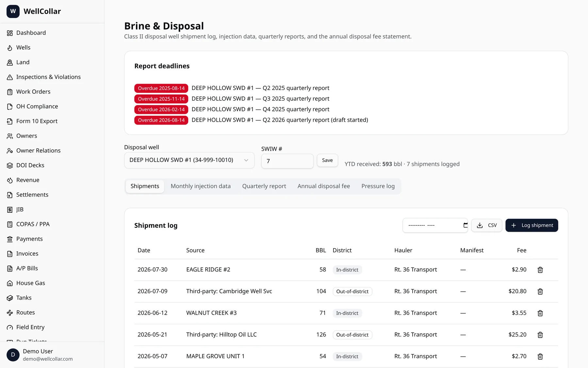
Task: Click the Overdue 2025-08-14 badge
Action: click(161, 88)
